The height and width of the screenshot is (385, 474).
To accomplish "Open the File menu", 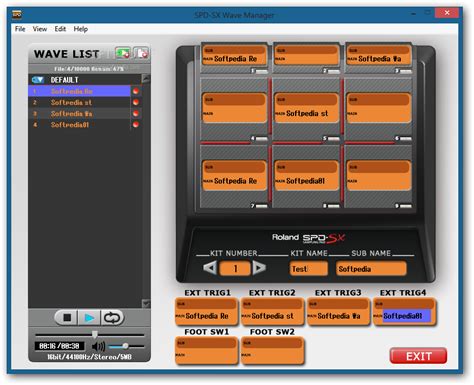I will (x=20, y=29).
